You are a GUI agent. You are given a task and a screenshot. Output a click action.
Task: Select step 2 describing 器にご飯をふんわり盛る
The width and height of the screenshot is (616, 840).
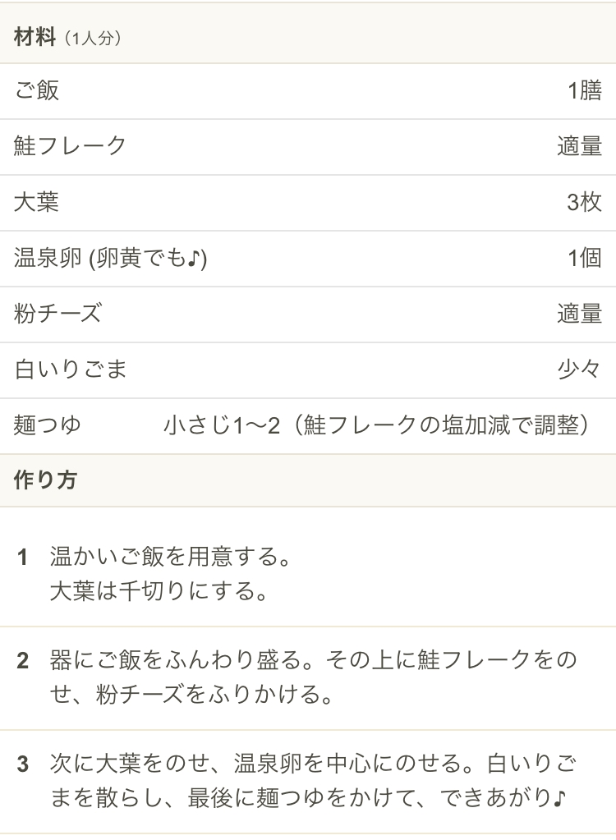coord(308,677)
